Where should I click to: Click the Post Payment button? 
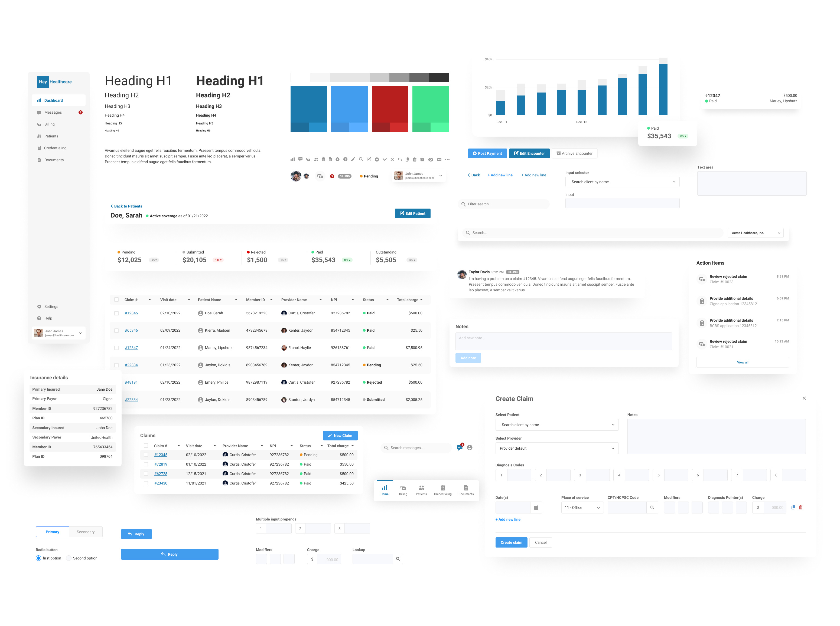pyautogui.click(x=487, y=153)
